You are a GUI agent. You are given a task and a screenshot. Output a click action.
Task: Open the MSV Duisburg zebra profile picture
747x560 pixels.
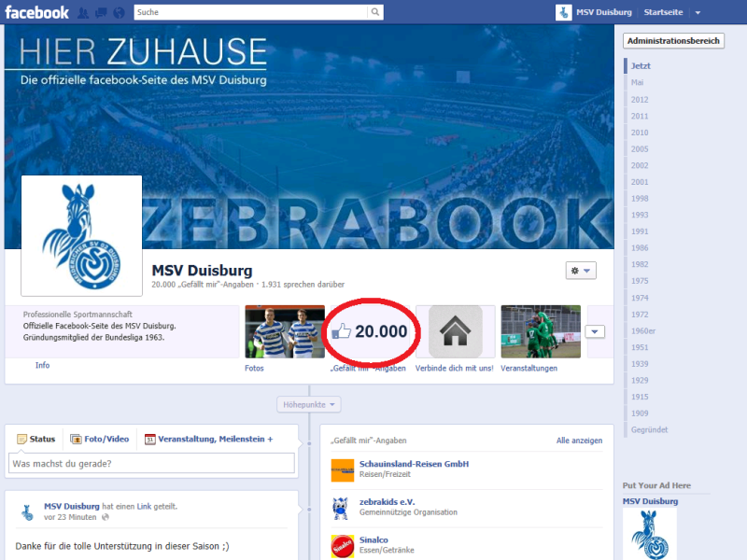pos(81,236)
